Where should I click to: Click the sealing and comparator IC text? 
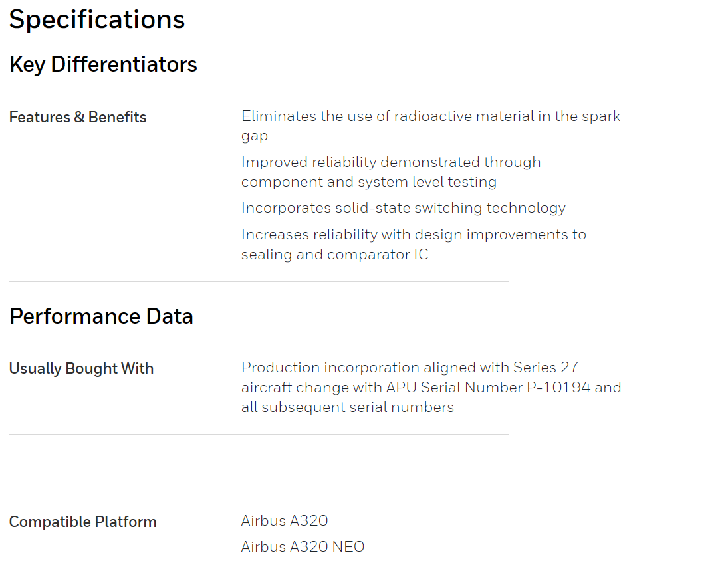click(335, 255)
